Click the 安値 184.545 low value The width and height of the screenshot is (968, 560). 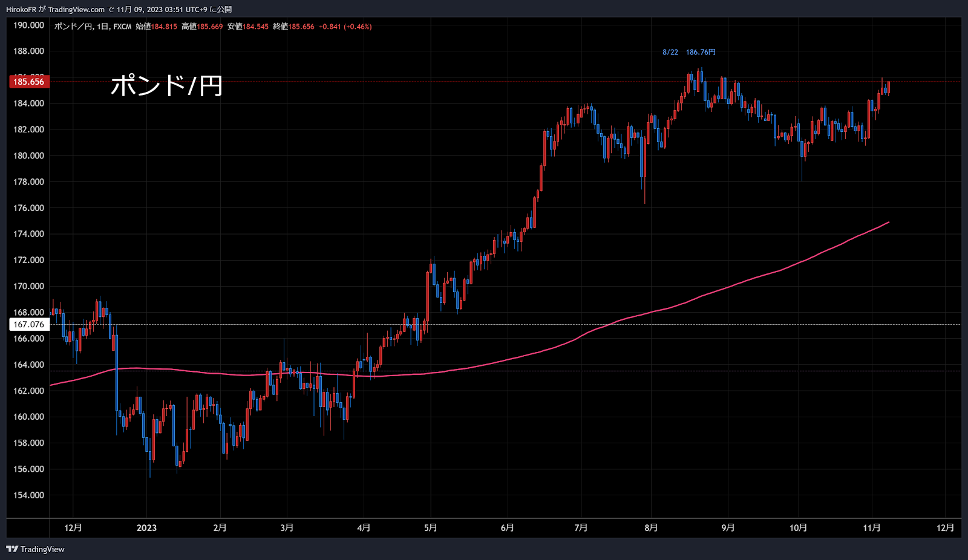point(248,27)
